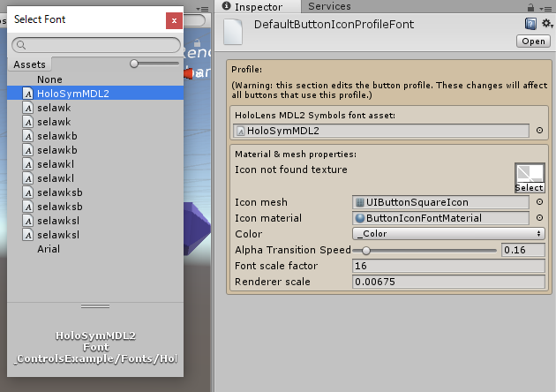556x392 pixels.
Task: Open the Inspector gear settings menu
Action: tap(545, 24)
